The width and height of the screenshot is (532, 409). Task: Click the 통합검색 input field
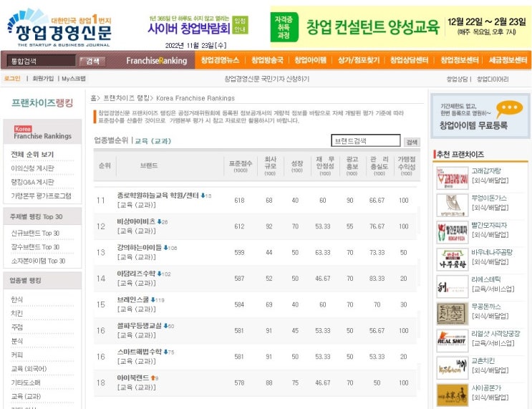41,61
